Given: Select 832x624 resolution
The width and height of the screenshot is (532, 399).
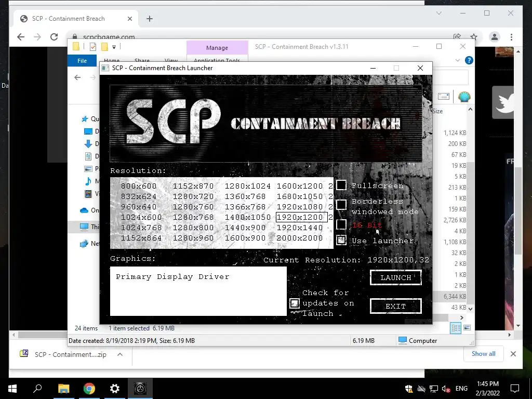Looking at the screenshot, I should pos(139,196).
